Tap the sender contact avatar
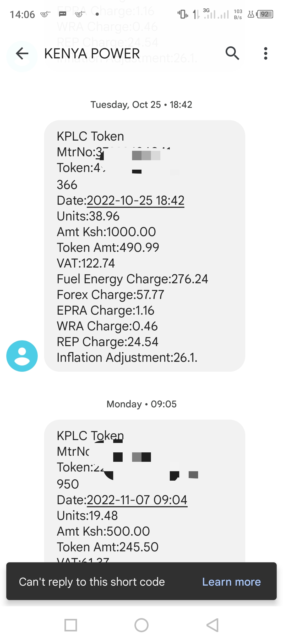The height and width of the screenshot is (644, 283). (x=22, y=356)
